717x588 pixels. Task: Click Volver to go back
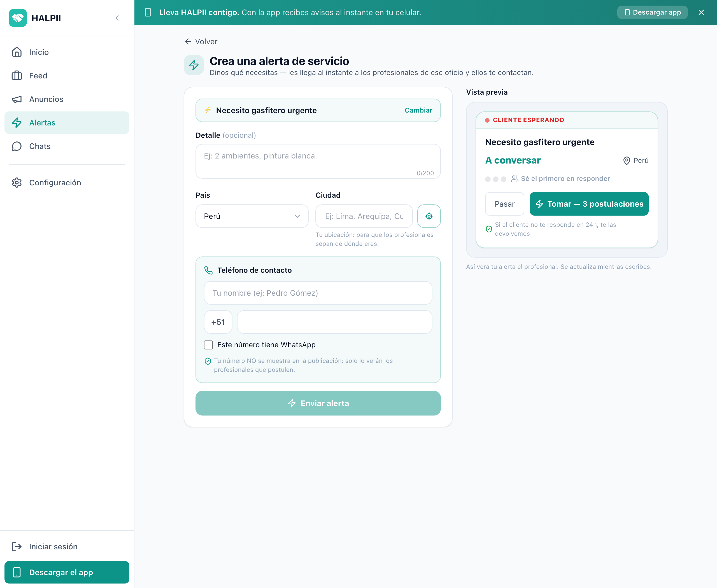pyautogui.click(x=201, y=42)
